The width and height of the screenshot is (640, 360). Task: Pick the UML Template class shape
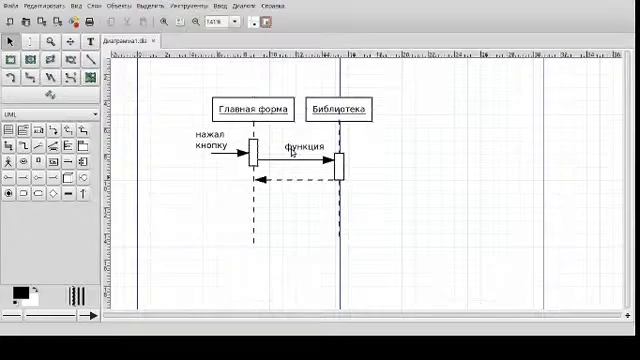(x=23, y=130)
